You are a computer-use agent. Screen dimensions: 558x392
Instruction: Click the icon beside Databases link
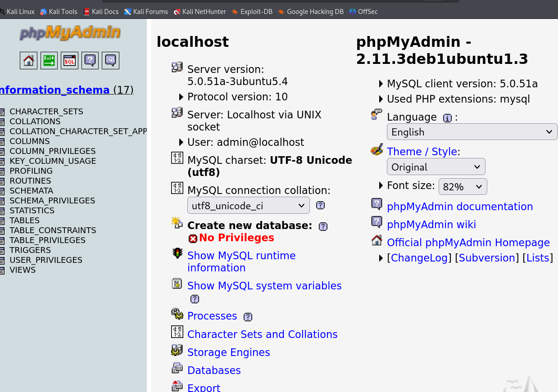point(177,368)
